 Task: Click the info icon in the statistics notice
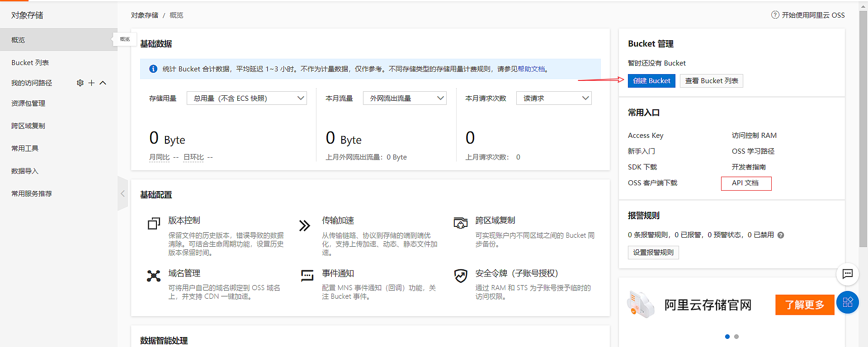point(153,69)
